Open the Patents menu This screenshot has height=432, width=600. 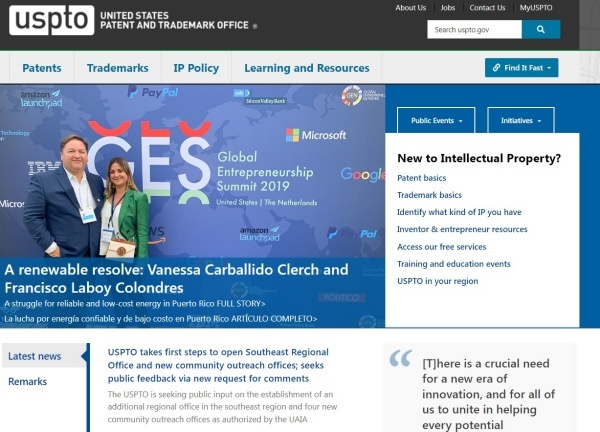tap(42, 68)
